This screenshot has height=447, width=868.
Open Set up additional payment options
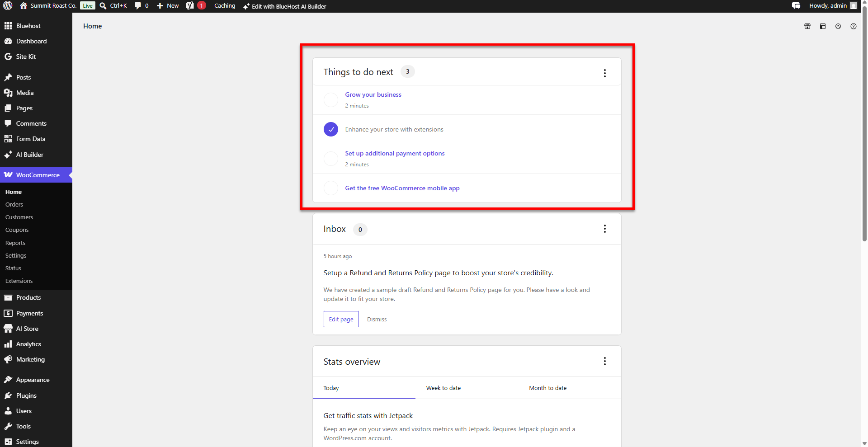click(x=395, y=153)
